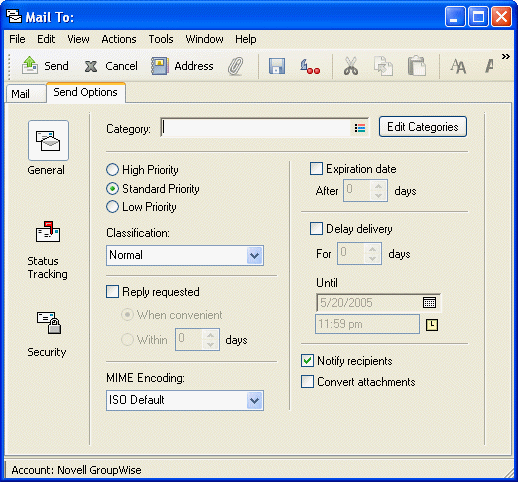Open the Security options icon
Screen dimensions: 518x482
[x=49, y=322]
